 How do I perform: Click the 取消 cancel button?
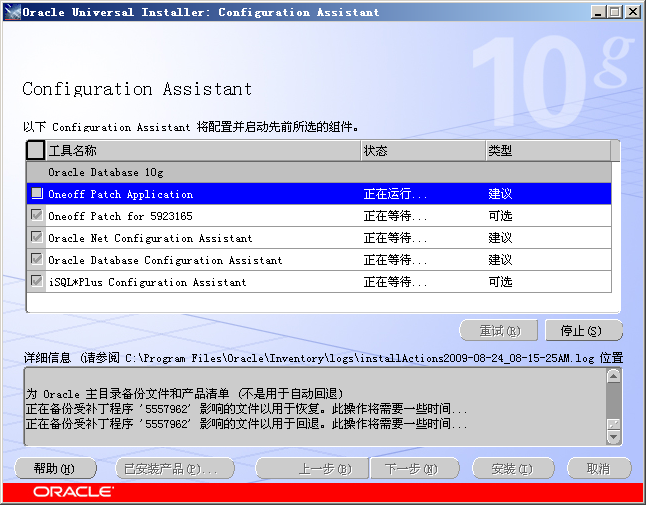(x=599, y=468)
